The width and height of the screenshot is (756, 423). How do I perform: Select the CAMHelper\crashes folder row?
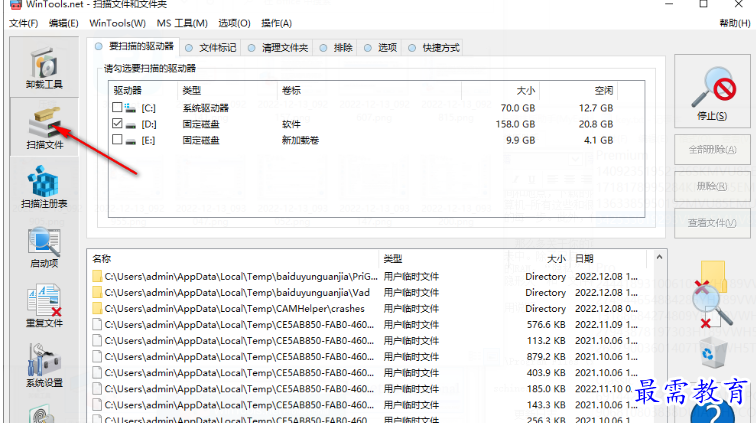click(x=367, y=308)
